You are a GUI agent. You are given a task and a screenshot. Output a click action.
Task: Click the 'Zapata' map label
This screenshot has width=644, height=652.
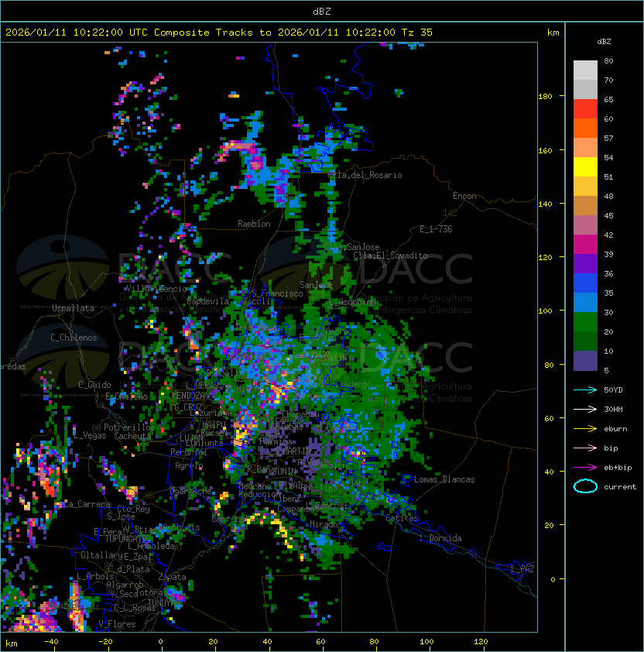(x=172, y=577)
